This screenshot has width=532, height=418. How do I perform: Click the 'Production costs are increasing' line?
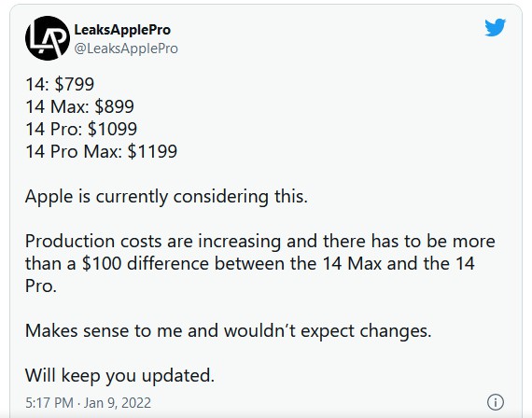[153, 242]
